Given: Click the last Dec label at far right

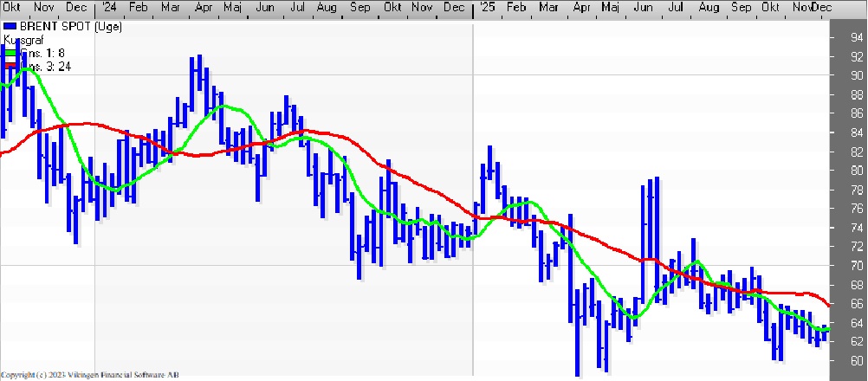Looking at the screenshot, I should 821,7.
